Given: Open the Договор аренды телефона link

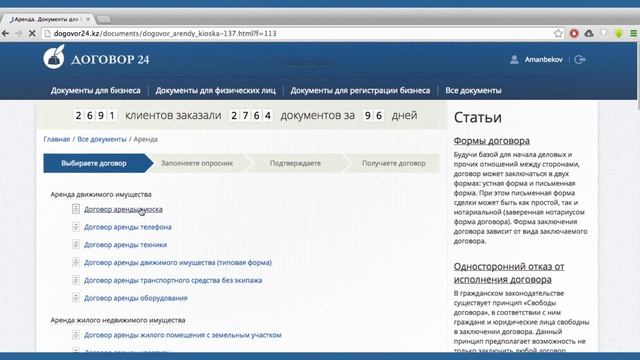Looking at the screenshot, I should point(128,227).
